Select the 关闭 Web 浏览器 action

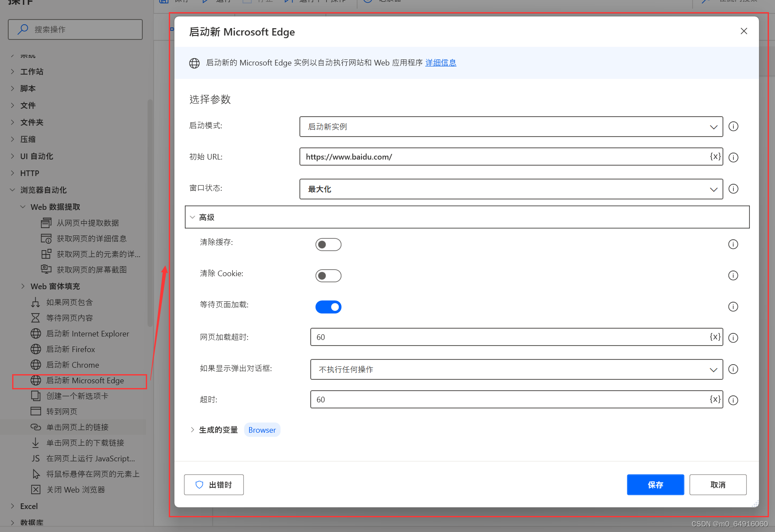[76, 490]
